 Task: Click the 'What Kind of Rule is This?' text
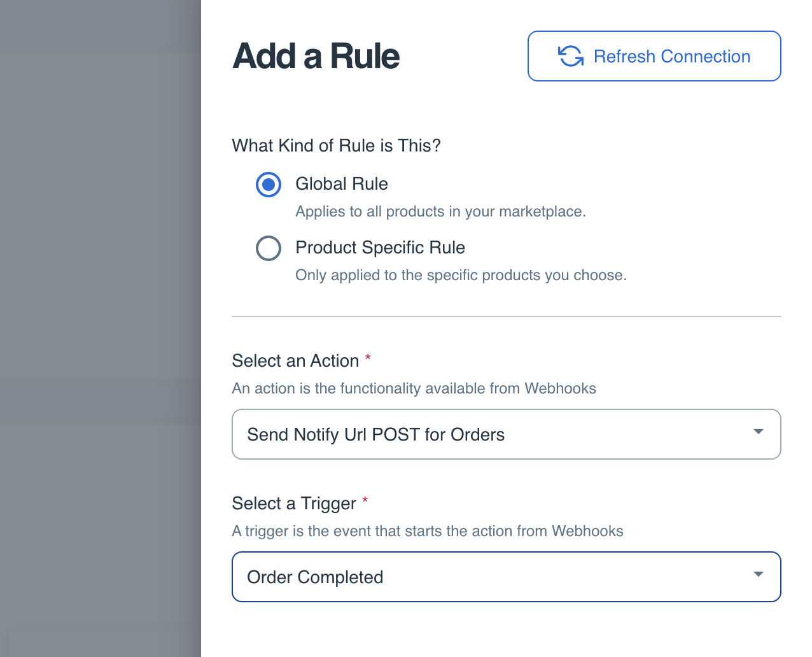(336, 146)
